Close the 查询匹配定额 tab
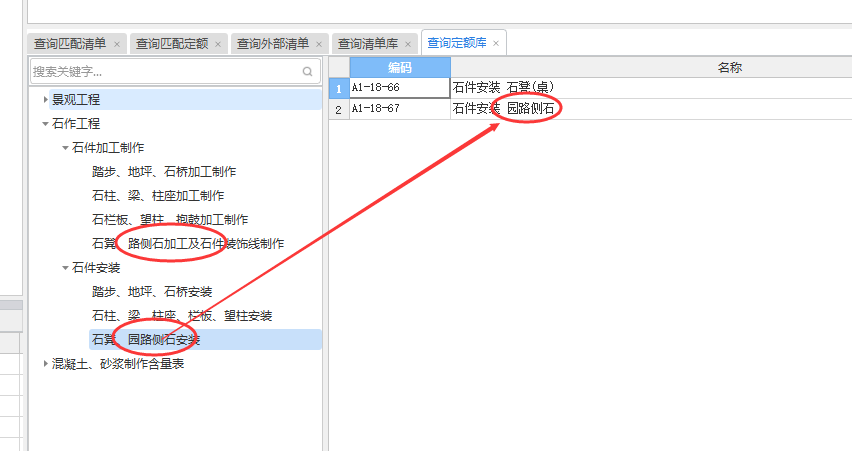This screenshot has height=451, width=852. (218, 44)
